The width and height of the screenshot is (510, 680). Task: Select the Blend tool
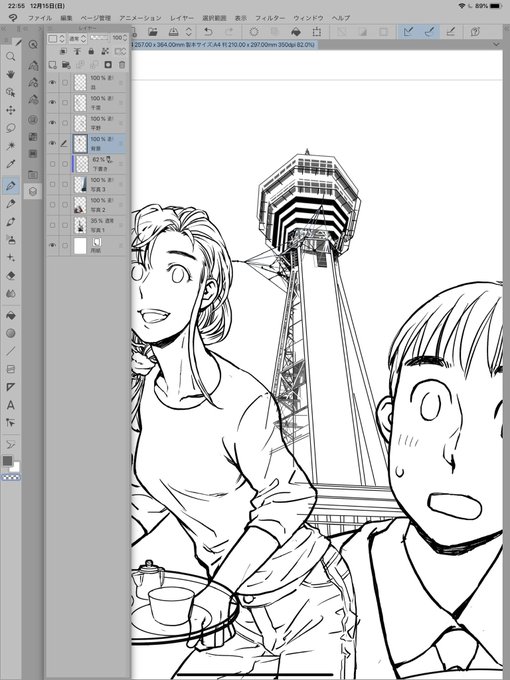(x=11, y=294)
